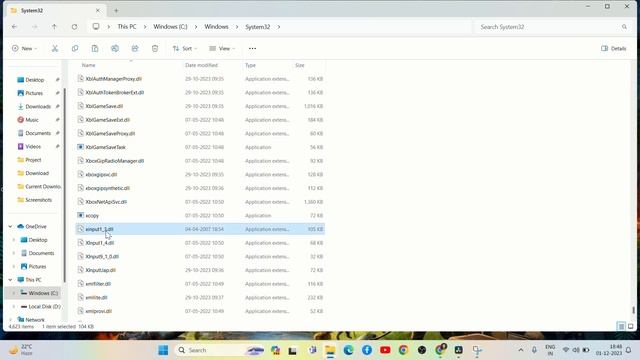Show hidden system tray icons
640x360 pixels.
point(521,350)
